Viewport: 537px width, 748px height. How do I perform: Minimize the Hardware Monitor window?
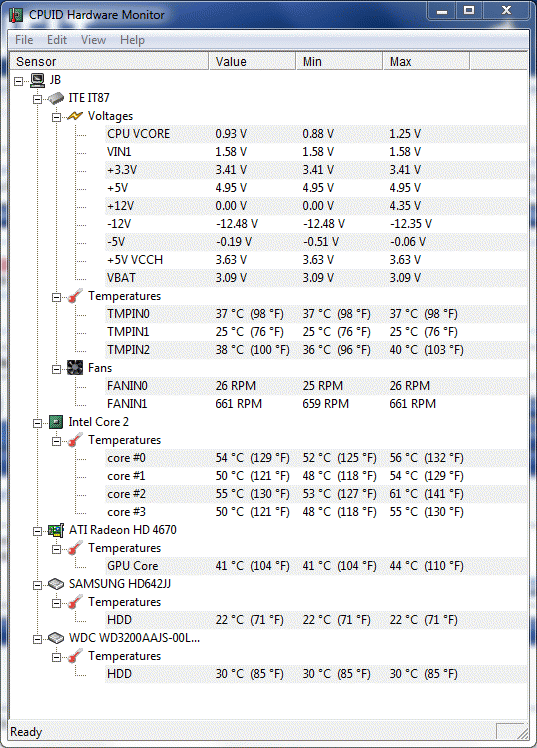(442, 11)
